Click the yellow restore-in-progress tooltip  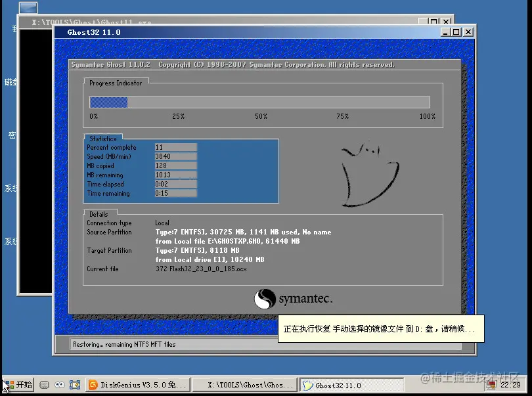(x=381, y=329)
